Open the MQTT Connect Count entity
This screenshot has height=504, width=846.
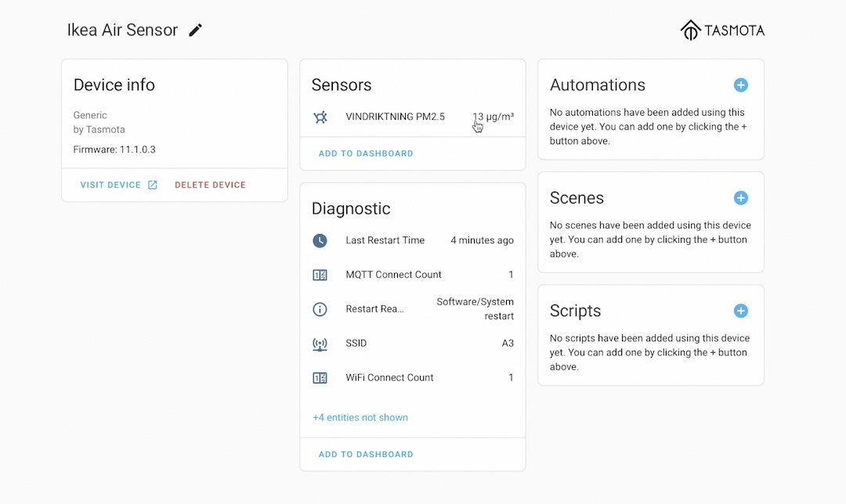tap(413, 275)
